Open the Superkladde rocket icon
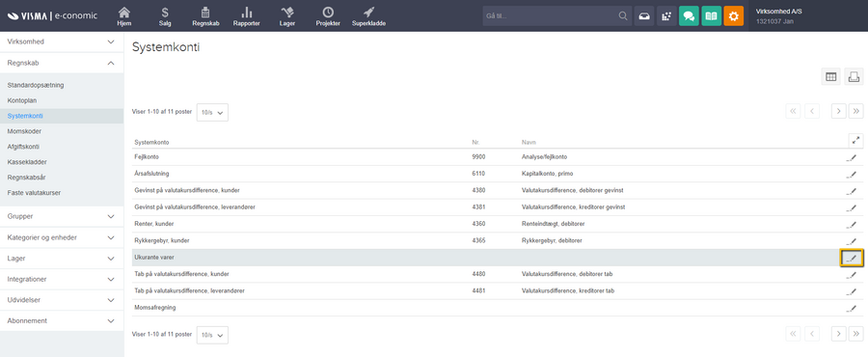The width and height of the screenshot is (868, 357). (368, 16)
